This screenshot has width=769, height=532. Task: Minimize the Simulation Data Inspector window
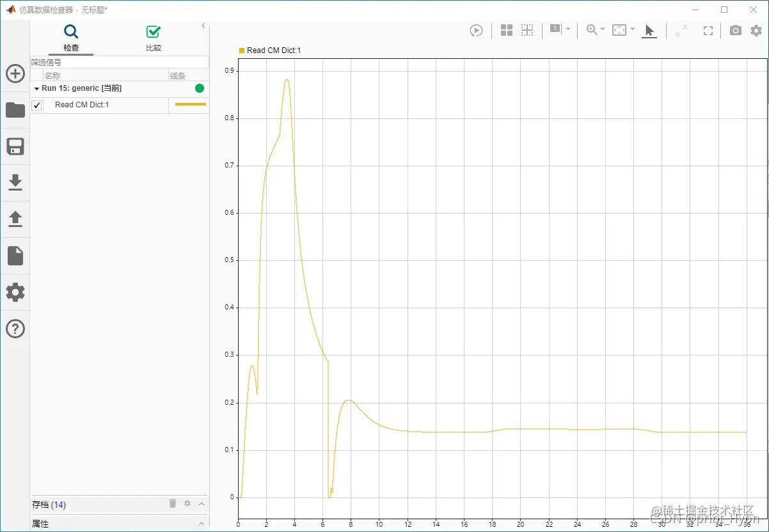[695, 10]
